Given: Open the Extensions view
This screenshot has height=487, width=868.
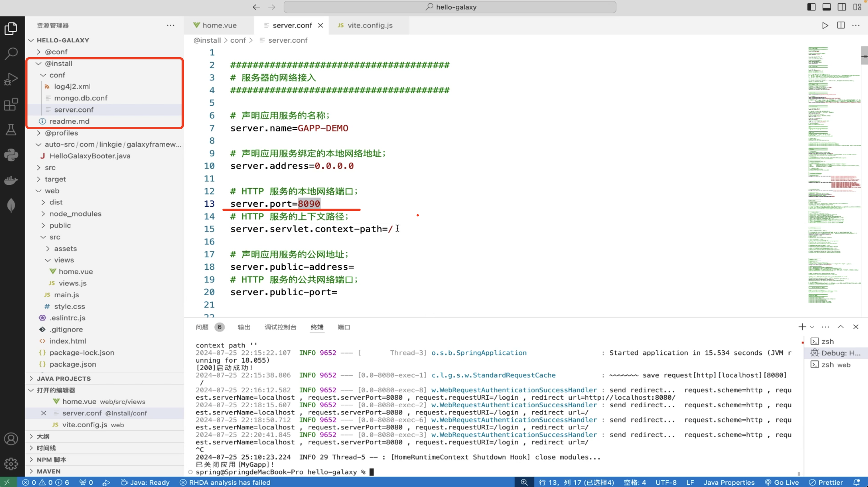Looking at the screenshot, I should pos(11,104).
